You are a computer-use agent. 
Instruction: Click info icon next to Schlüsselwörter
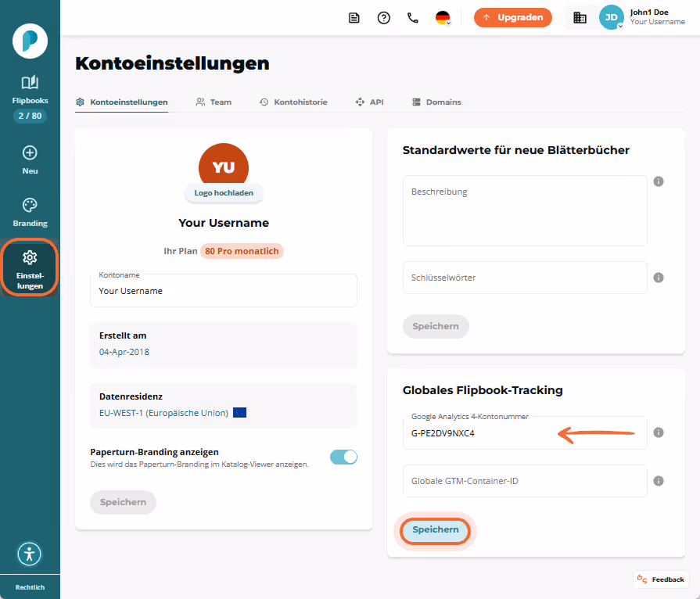point(659,278)
